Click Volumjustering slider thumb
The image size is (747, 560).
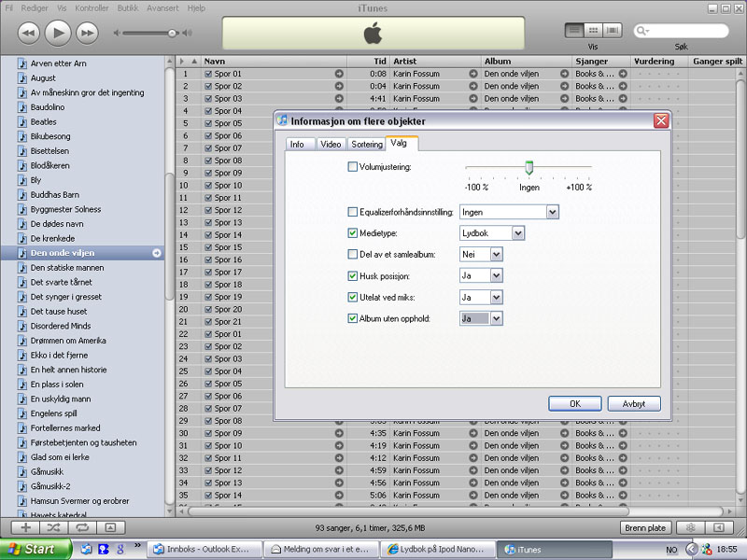pos(529,168)
